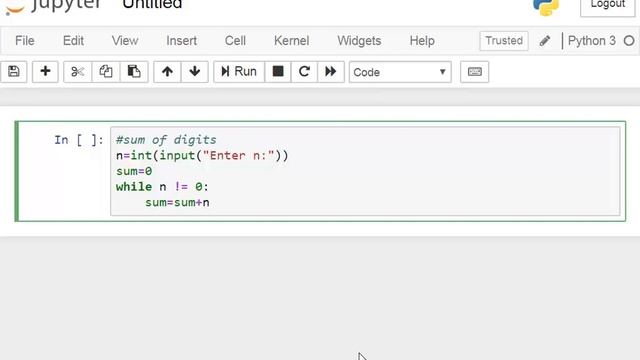Click the 'n=int(input("Enter n:"))' line

[x=202, y=156]
